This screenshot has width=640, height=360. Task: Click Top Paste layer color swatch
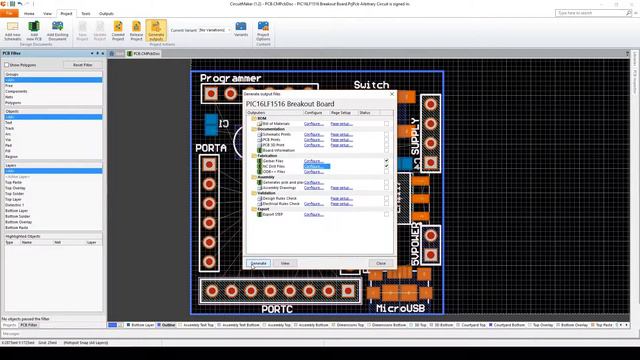[592, 325]
